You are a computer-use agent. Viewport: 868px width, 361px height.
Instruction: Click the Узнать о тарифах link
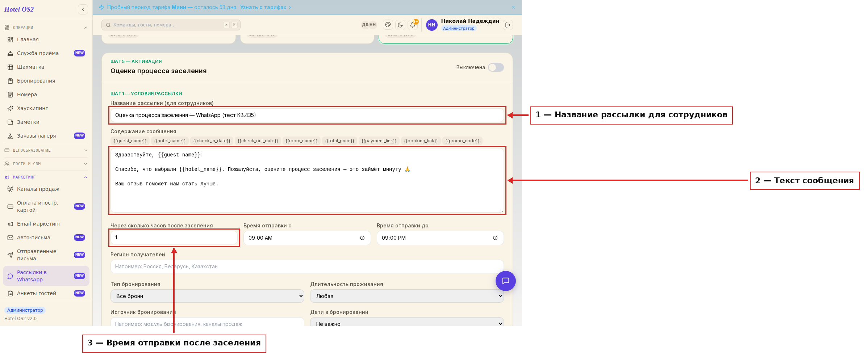point(263,7)
